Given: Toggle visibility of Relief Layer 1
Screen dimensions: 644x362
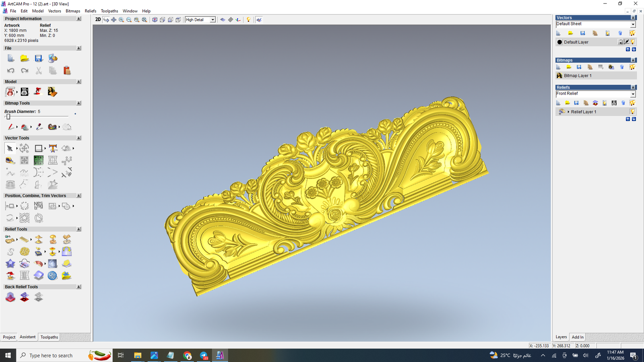Looking at the screenshot, I should [x=632, y=112].
